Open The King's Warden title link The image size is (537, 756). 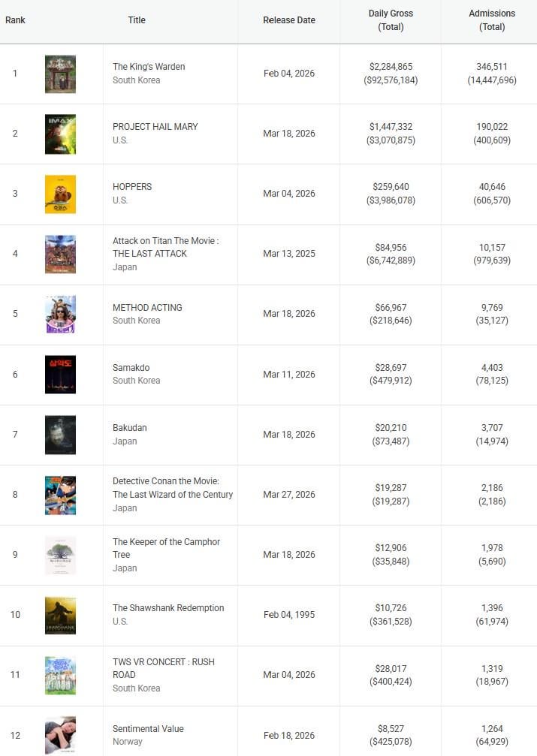(149, 67)
